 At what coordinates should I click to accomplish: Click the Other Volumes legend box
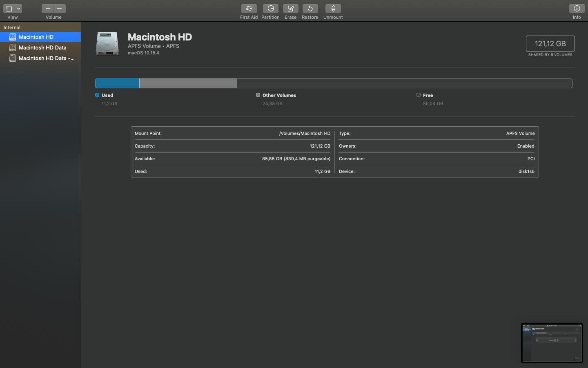[x=258, y=95]
